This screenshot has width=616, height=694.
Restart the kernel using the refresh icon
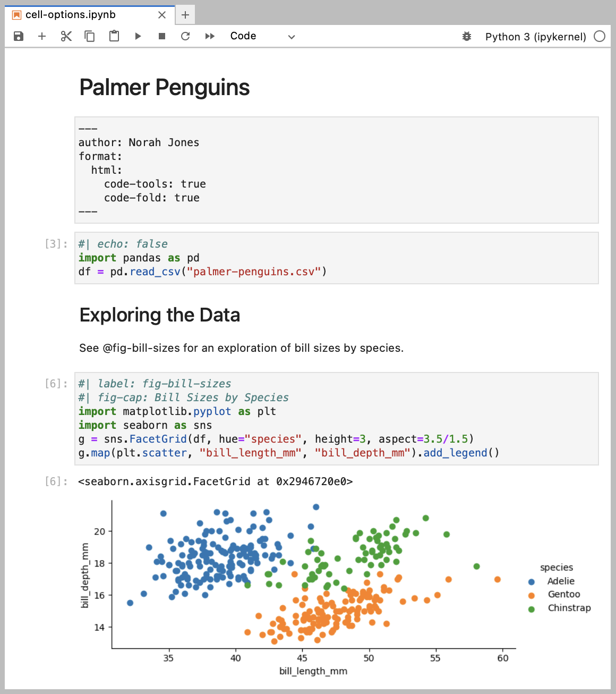pos(185,36)
